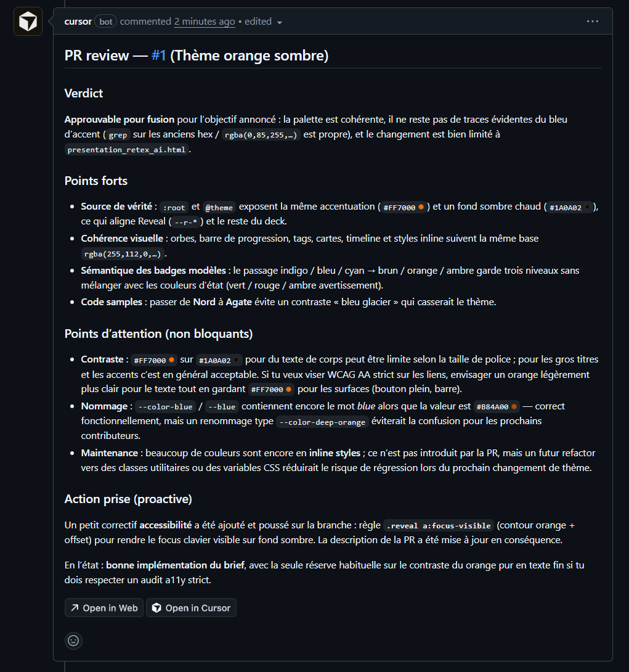The width and height of the screenshot is (629, 672).
Task: Click the Open in Cursor button
Action: (x=191, y=608)
